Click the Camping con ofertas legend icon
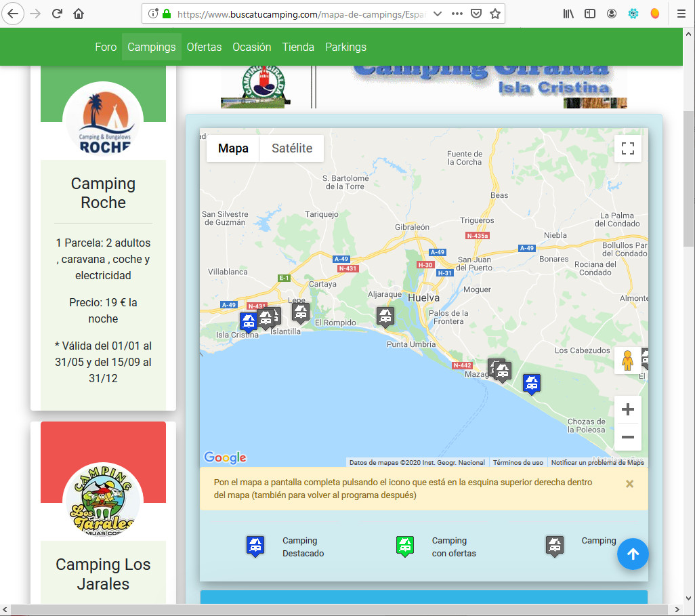Screen dimensions: 695x616 pyautogui.click(x=404, y=546)
